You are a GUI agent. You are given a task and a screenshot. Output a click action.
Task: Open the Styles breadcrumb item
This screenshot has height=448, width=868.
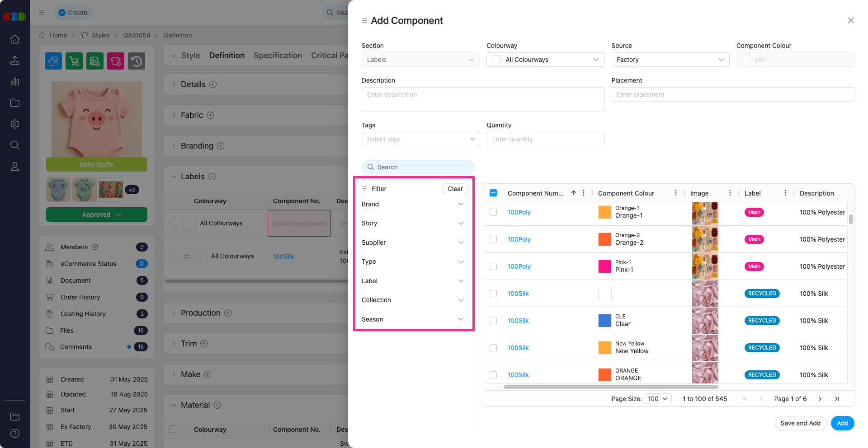point(101,35)
